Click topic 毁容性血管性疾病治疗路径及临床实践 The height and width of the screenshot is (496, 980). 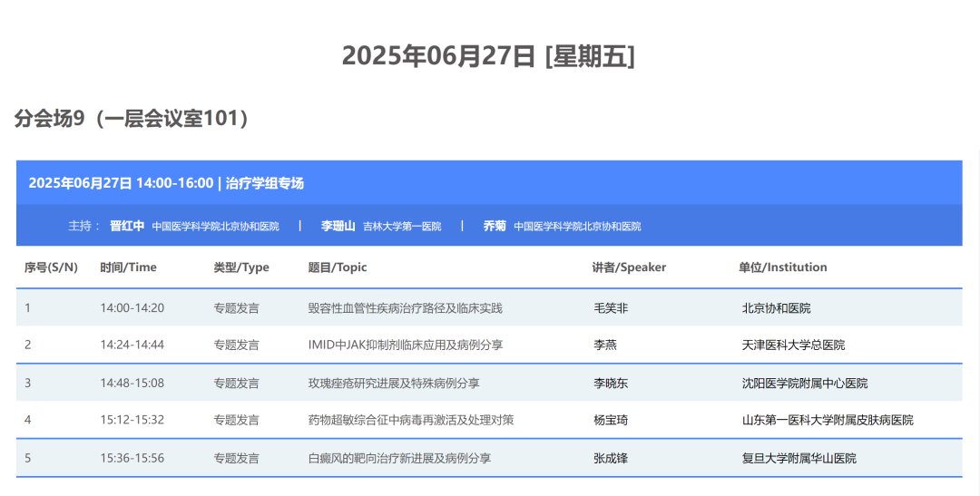point(405,308)
